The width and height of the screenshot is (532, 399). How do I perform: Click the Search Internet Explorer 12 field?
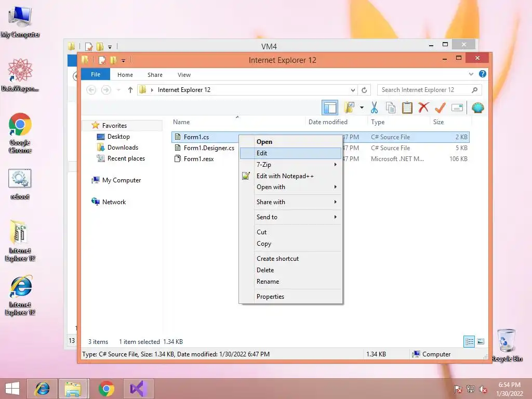[429, 90]
